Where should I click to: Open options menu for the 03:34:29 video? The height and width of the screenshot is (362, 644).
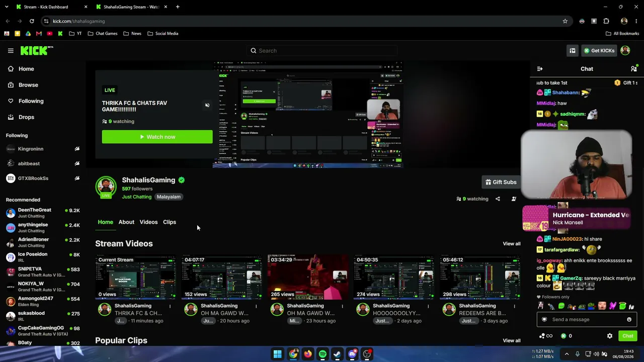342,306
